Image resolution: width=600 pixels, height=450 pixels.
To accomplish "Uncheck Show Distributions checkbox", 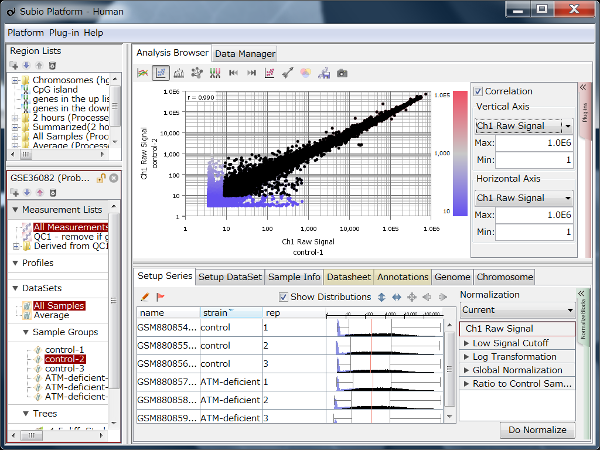I will [x=284, y=297].
